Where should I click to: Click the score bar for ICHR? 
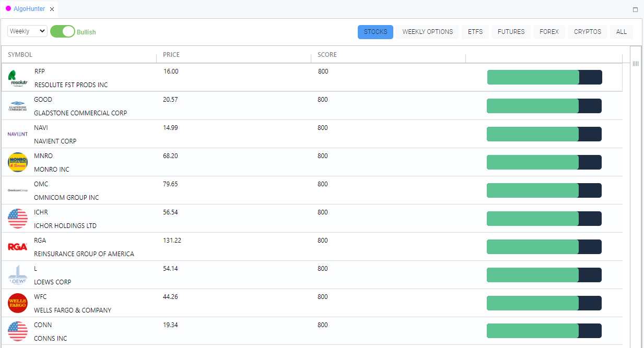pos(544,219)
